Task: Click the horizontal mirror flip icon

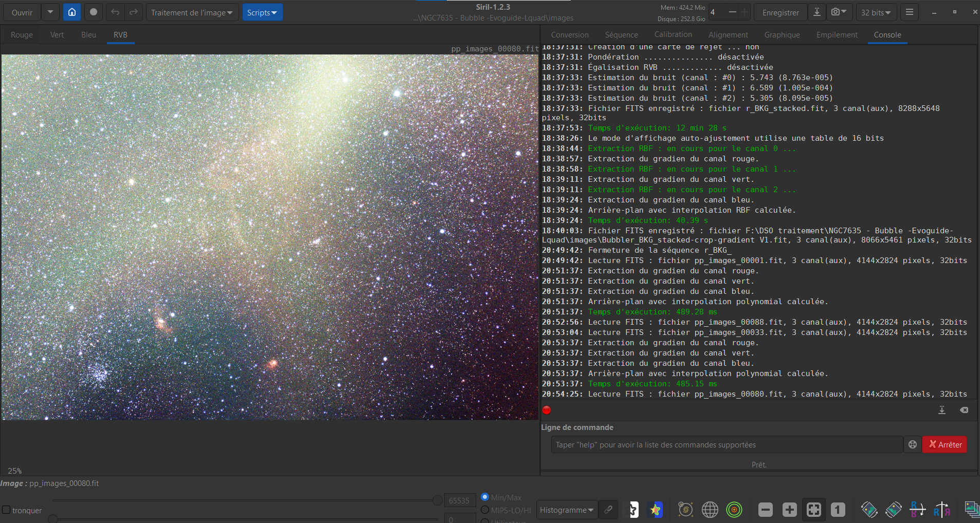Action: click(941, 510)
